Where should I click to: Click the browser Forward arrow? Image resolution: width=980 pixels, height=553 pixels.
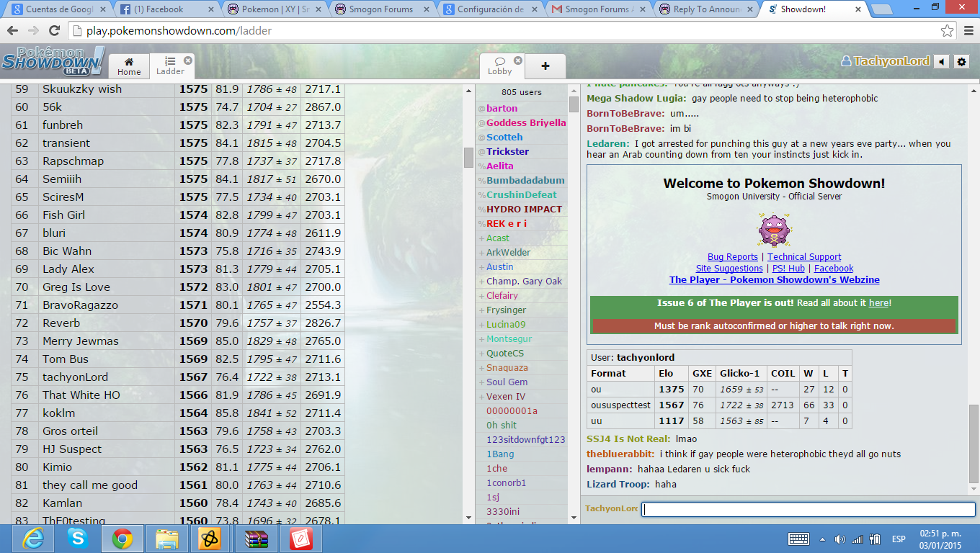pos(33,31)
